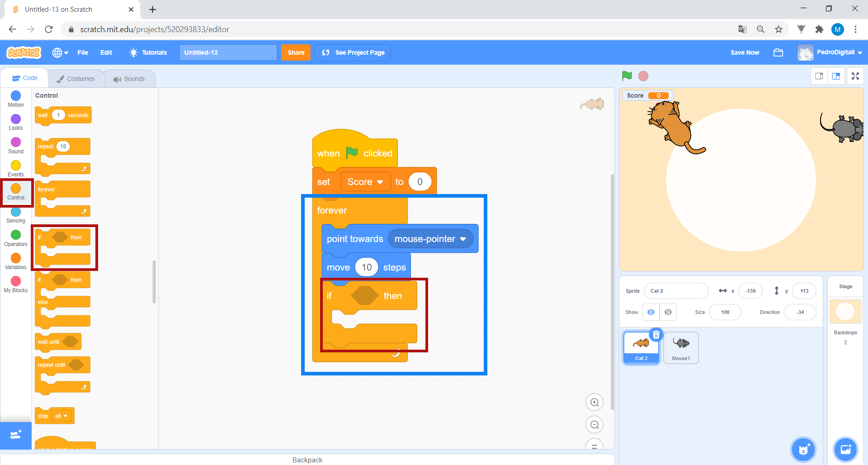The height and width of the screenshot is (465, 868).
Task: Switch to the Costumes tab
Action: [75, 79]
